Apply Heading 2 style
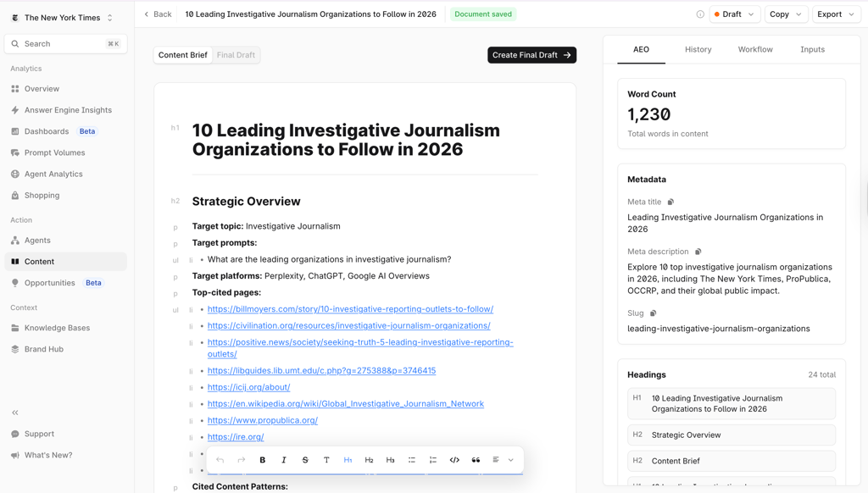The width and height of the screenshot is (868, 493). (370, 460)
